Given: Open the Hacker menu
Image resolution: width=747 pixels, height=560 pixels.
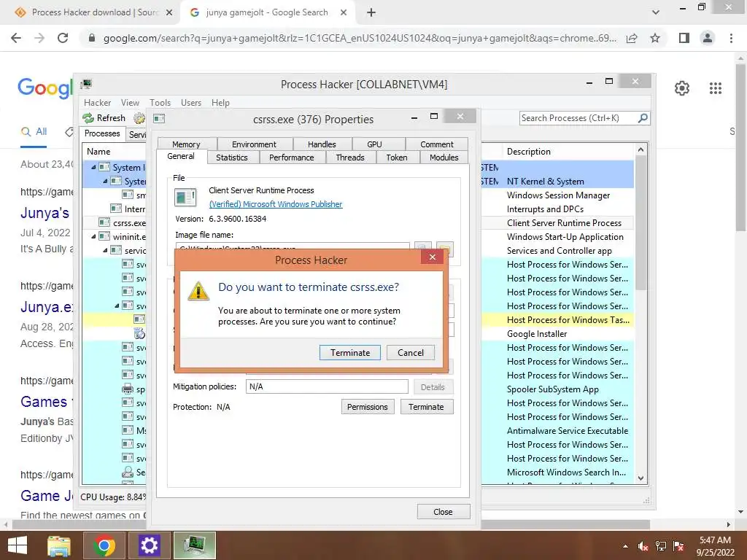Looking at the screenshot, I should click(97, 102).
